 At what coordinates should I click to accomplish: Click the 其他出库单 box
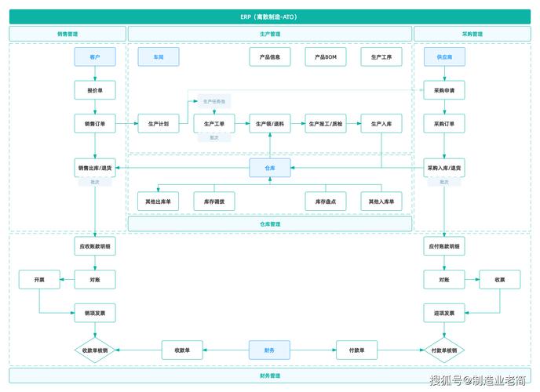tap(159, 201)
